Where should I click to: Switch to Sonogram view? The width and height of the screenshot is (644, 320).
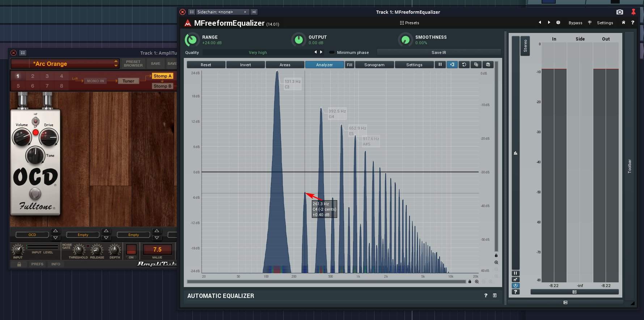click(374, 65)
